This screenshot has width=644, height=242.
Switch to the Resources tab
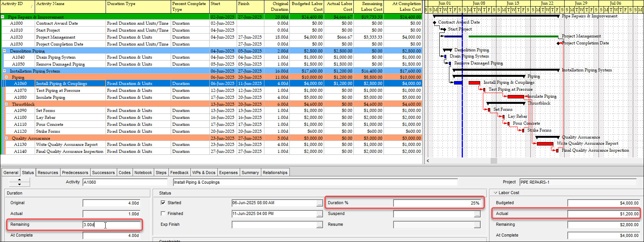tap(48, 173)
